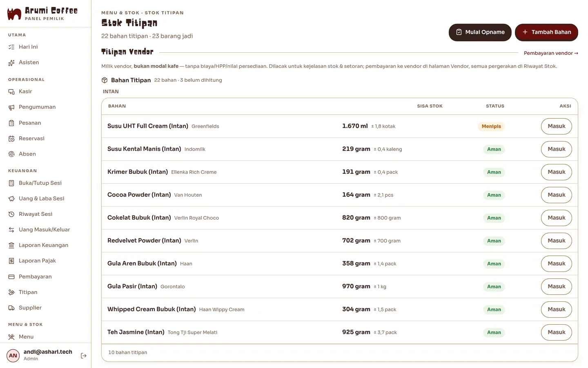The image size is (588, 368).
Task: Start stock count with Mulai Opname
Action: click(480, 32)
